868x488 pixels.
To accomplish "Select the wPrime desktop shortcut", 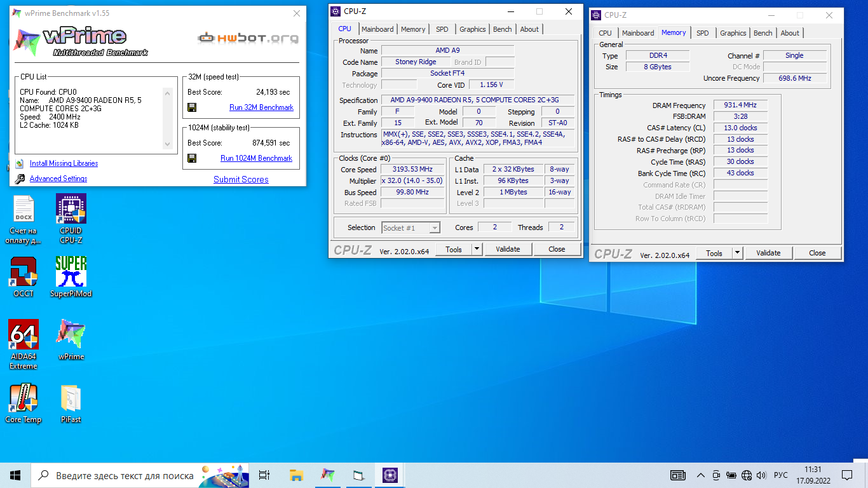I will click(x=71, y=341).
